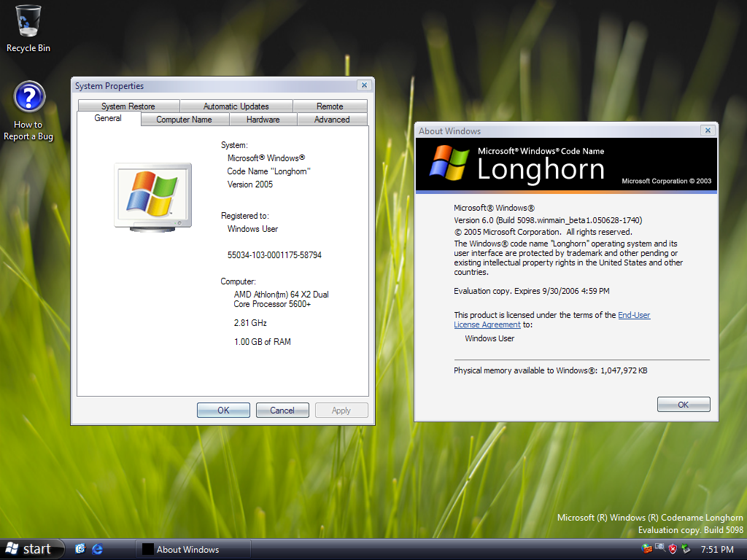
Task: Switch to the System Restore tab
Action: (128, 106)
